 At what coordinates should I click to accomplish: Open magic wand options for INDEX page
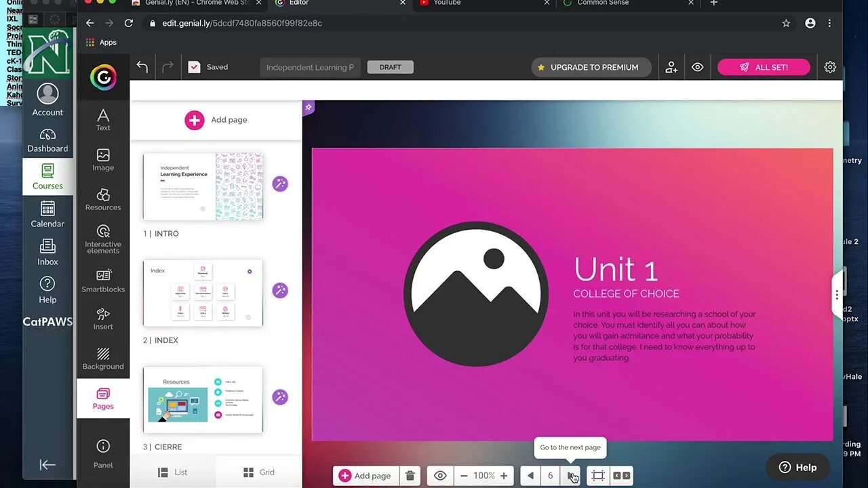pyautogui.click(x=280, y=290)
